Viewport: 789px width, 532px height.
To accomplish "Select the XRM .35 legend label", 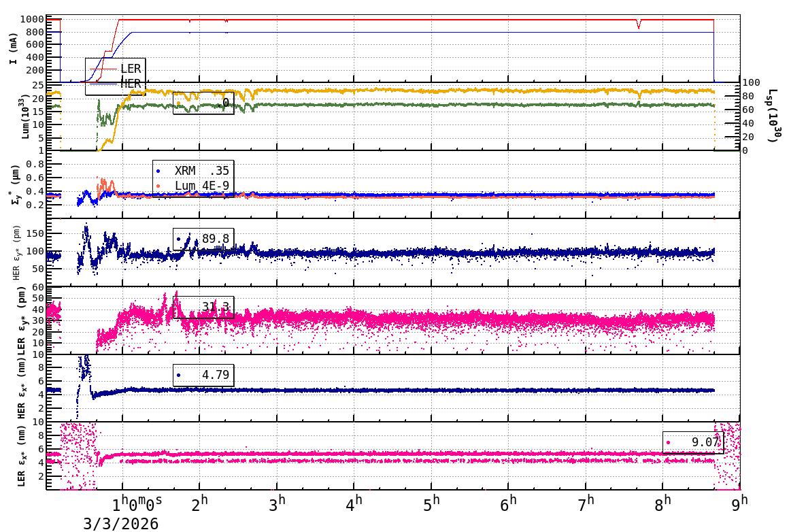I will tap(193, 171).
